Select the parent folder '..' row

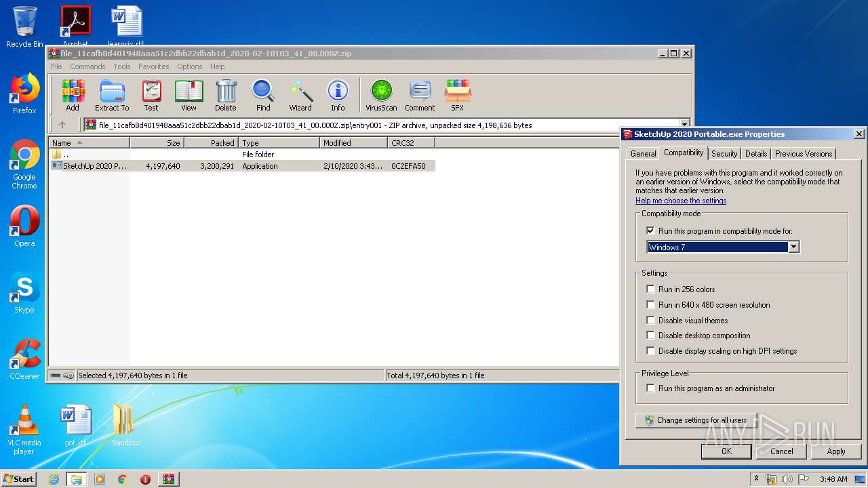(x=242, y=155)
